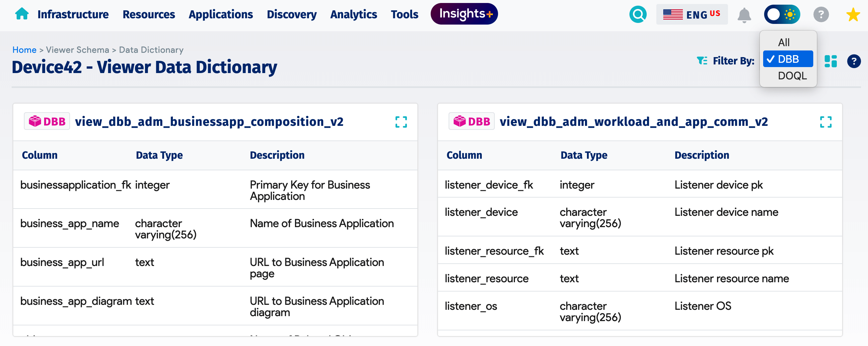The width and height of the screenshot is (868, 346).
Task: Click text type in business_app_url row
Action: coord(145,262)
